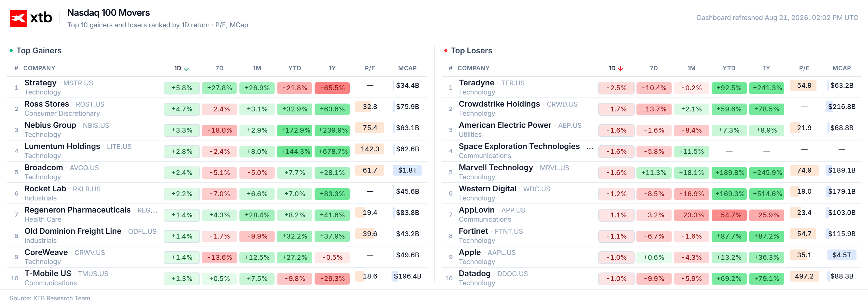Click Source: XTB Research Team footer
The width and height of the screenshot is (868, 307).
click(x=50, y=298)
